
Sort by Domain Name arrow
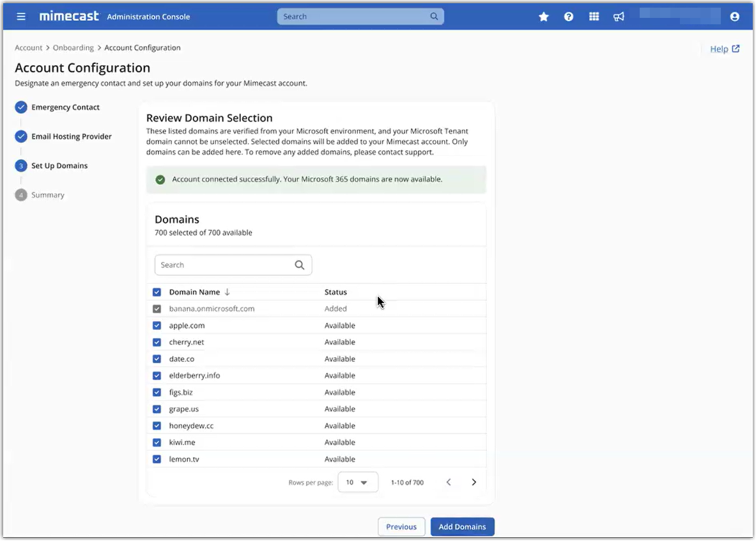(x=227, y=292)
